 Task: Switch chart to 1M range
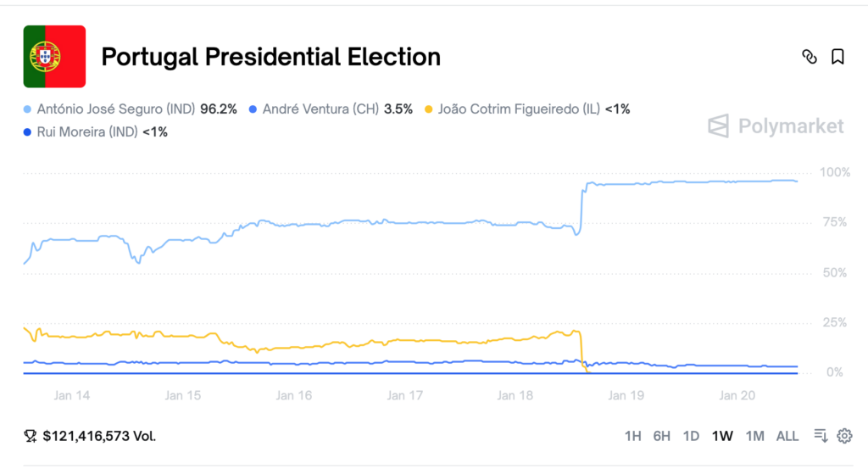click(754, 436)
